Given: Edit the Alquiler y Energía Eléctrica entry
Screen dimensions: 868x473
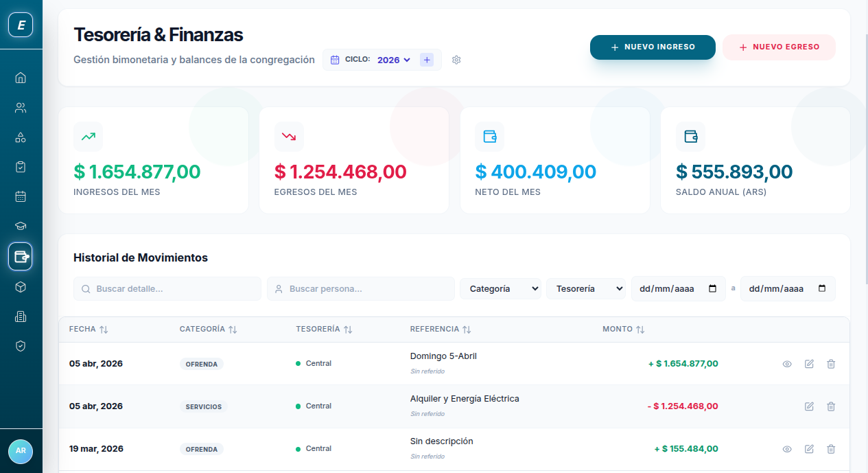Looking at the screenshot, I should (x=809, y=406).
